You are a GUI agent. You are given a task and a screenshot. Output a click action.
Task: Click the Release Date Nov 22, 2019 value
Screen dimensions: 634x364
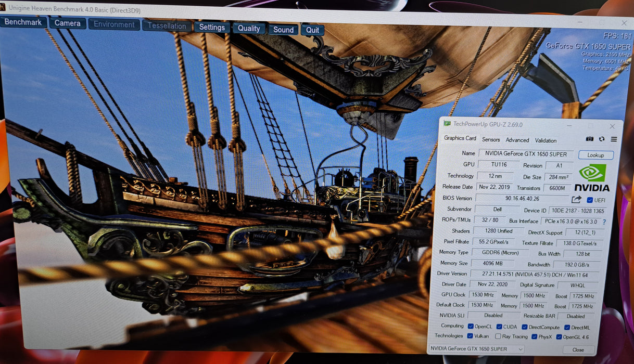[x=496, y=187]
